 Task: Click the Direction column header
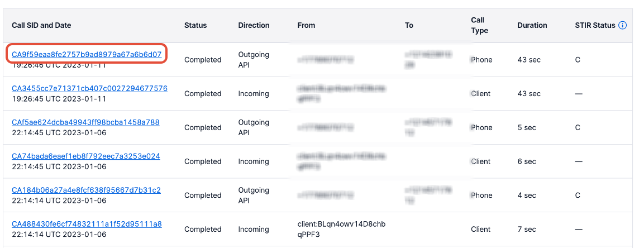254,26
